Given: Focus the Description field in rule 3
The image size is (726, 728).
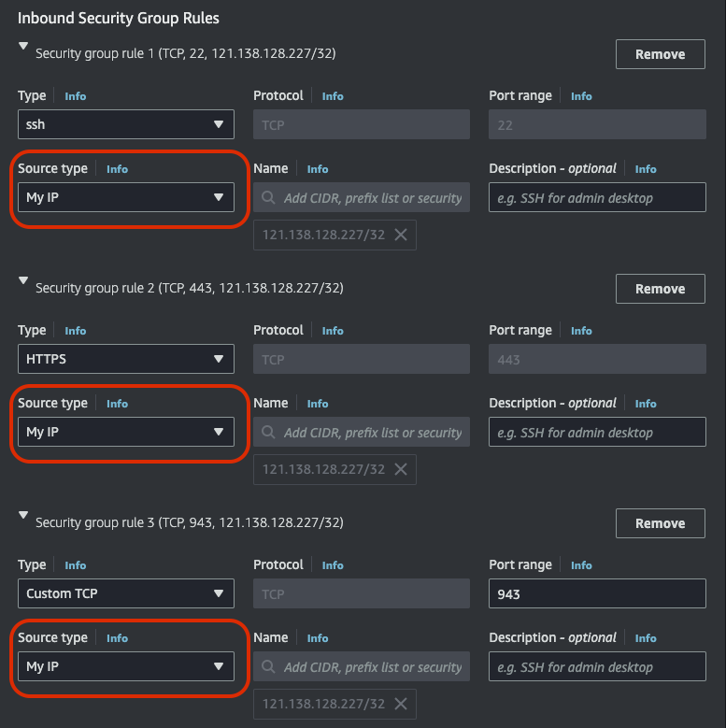Looking at the screenshot, I should click(x=597, y=666).
